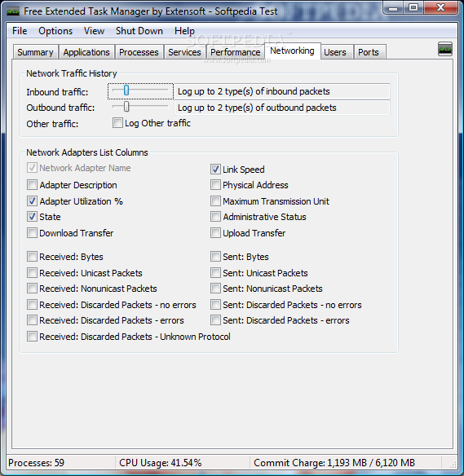The height and width of the screenshot is (476, 464).
Task: Open the Options menu
Action: pyautogui.click(x=55, y=31)
